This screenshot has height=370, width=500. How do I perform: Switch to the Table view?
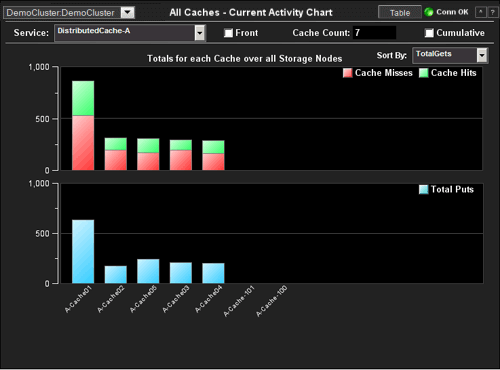[x=400, y=13]
